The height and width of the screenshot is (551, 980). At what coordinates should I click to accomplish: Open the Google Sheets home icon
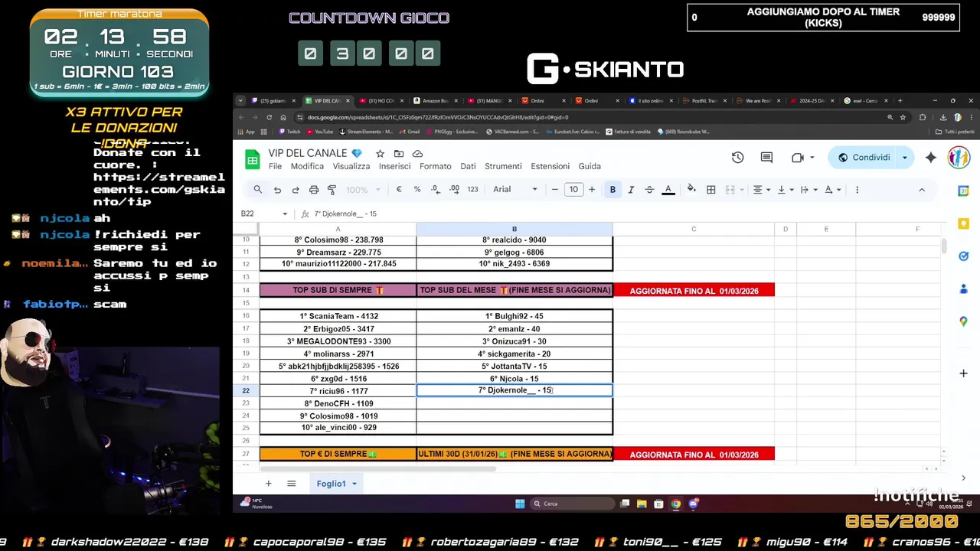[x=252, y=159]
